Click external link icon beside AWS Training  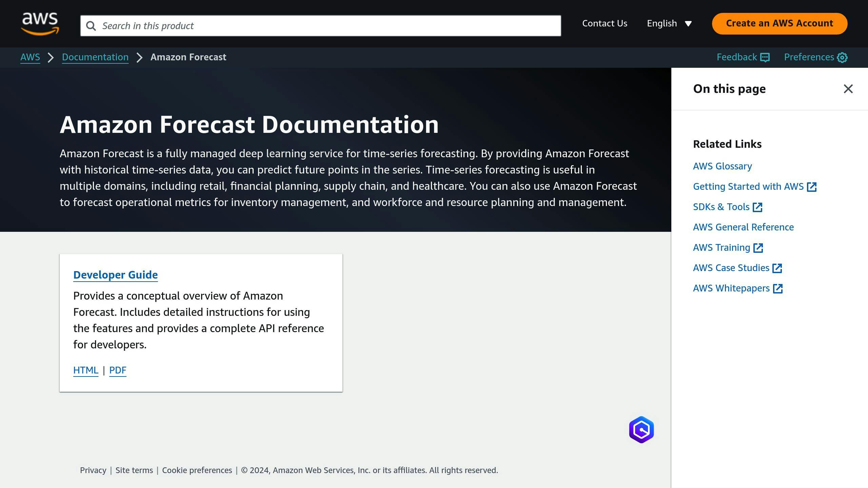pos(758,248)
